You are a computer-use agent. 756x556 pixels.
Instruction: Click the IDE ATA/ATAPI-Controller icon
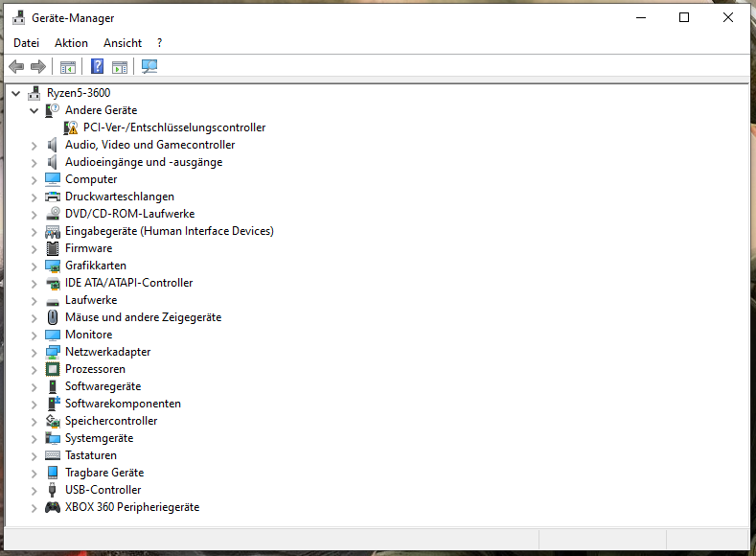(53, 283)
